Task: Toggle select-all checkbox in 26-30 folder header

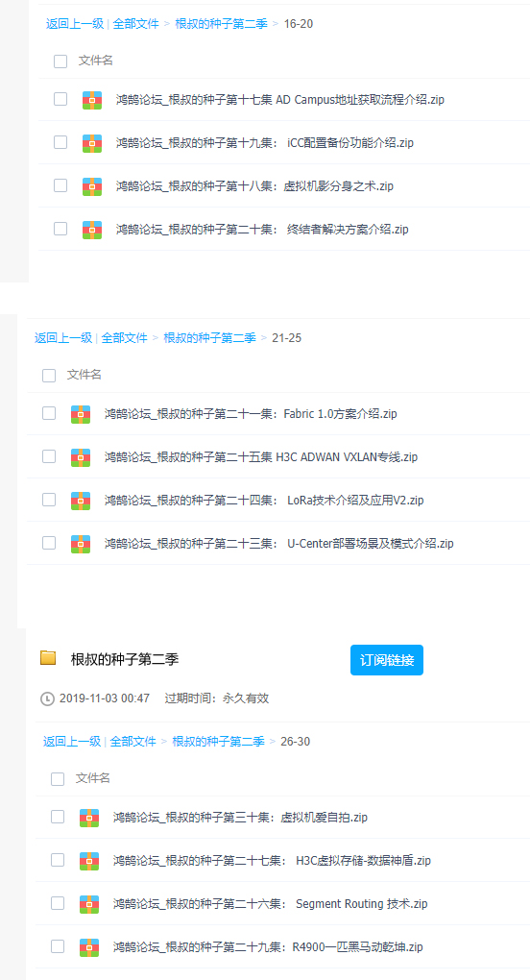Action: [58, 779]
